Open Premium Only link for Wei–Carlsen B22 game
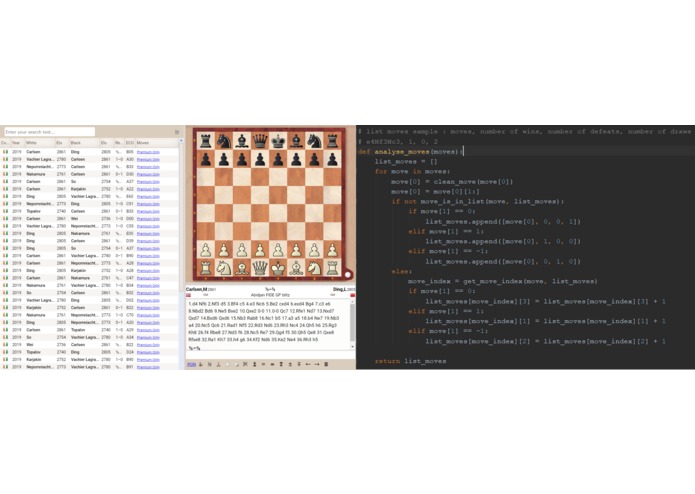 pos(148,345)
